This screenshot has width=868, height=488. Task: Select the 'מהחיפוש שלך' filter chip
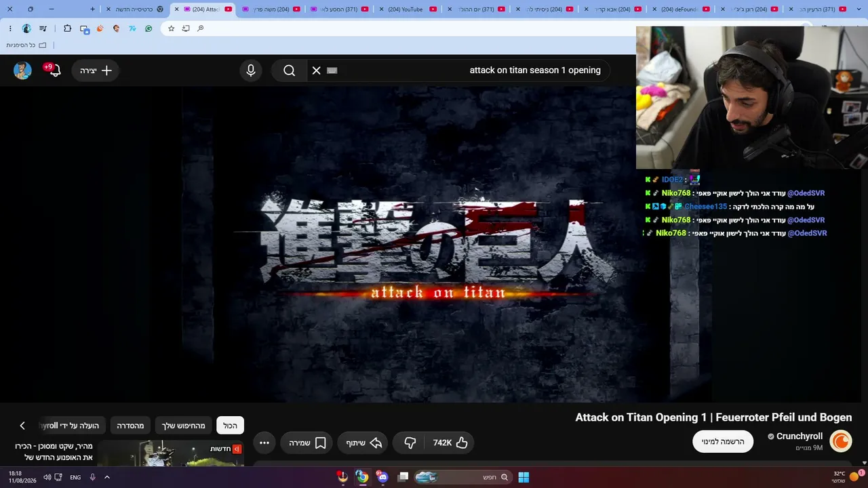[183, 426]
